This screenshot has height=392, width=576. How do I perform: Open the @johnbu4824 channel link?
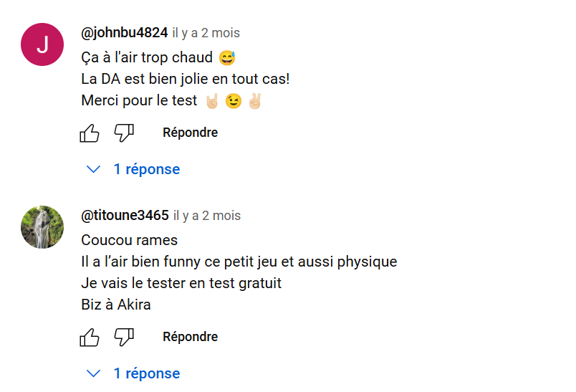pyautogui.click(x=124, y=33)
